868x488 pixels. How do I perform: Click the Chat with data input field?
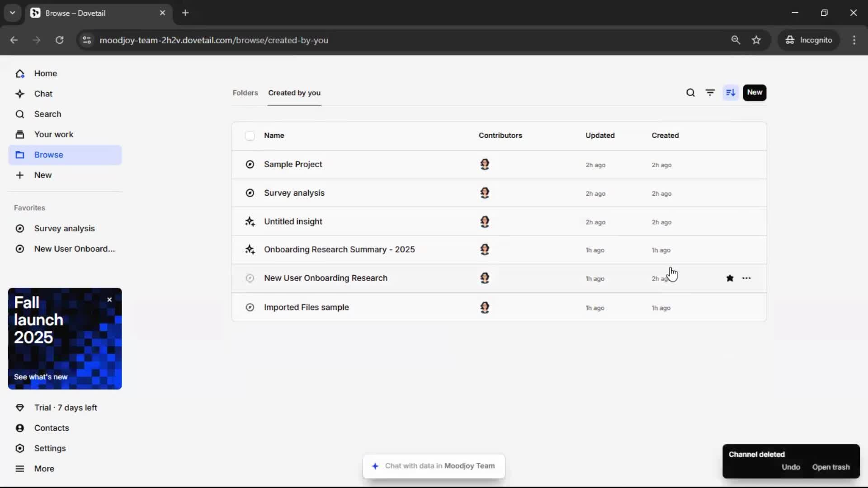tap(434, 466)
